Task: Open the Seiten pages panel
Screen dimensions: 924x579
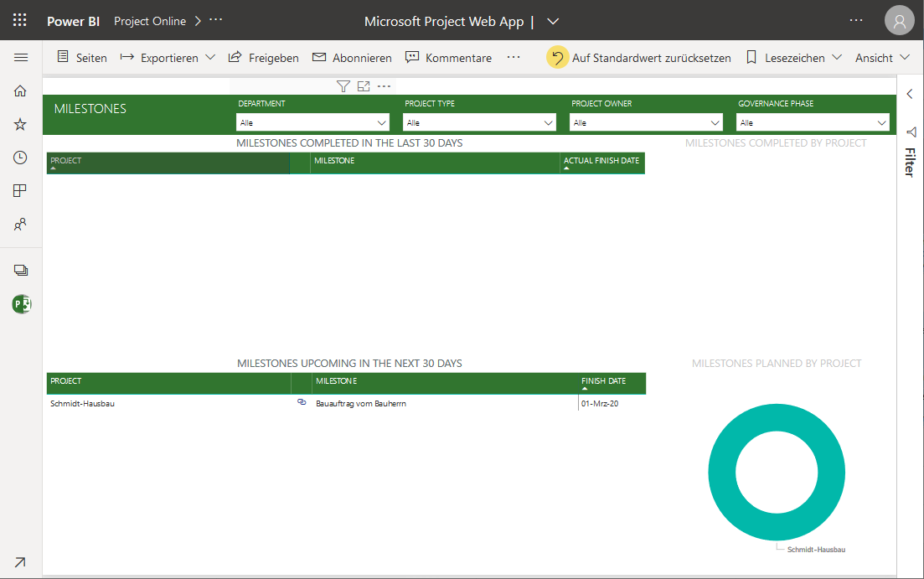Action: [x=82, y=57]
